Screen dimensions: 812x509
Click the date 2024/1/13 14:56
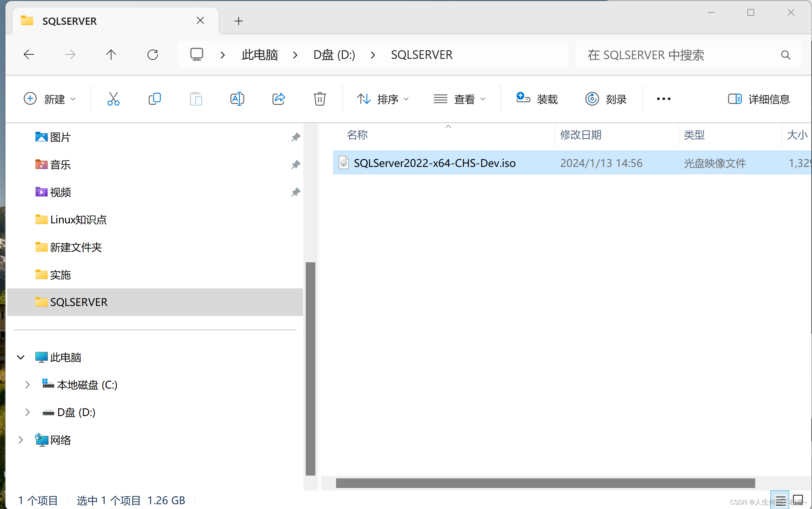pos(601,163)
